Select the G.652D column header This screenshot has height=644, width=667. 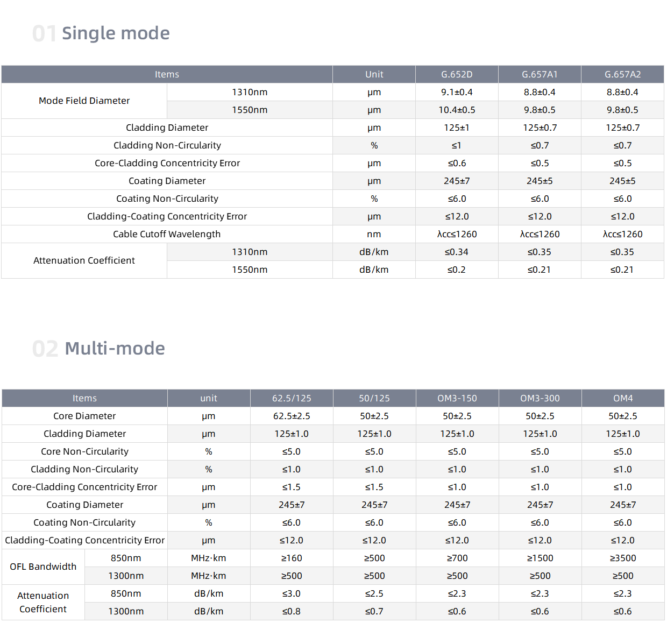pyautogui.click(x=457, y=74)
